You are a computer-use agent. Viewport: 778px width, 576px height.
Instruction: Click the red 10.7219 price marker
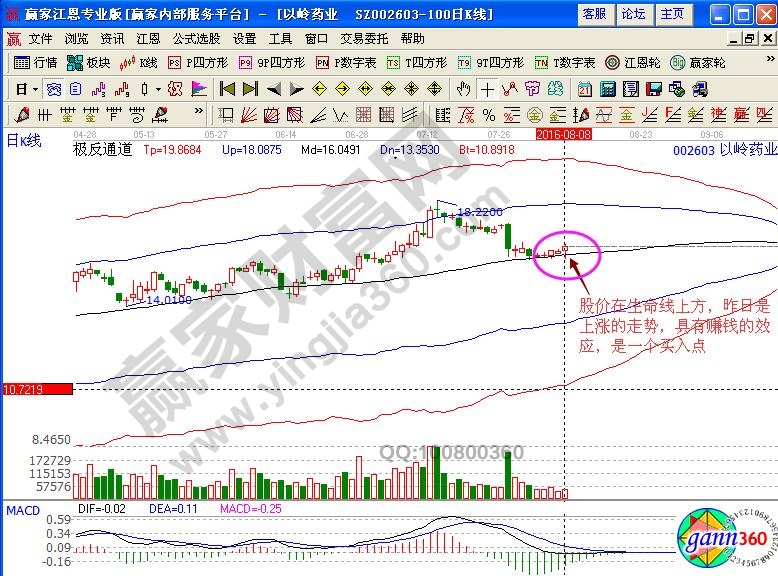38,389
